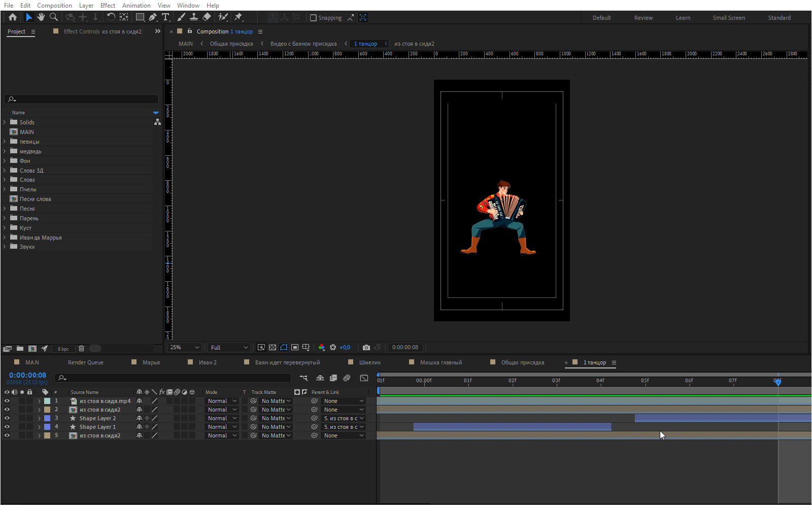Open the Full resolution dropdown

(229, 348)
